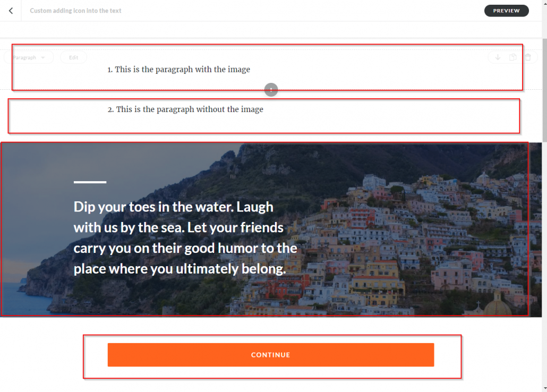Expand the block style selector labeled Paragraph
The height and width of the screenshot is (392, 547).
tap(29, 57)
